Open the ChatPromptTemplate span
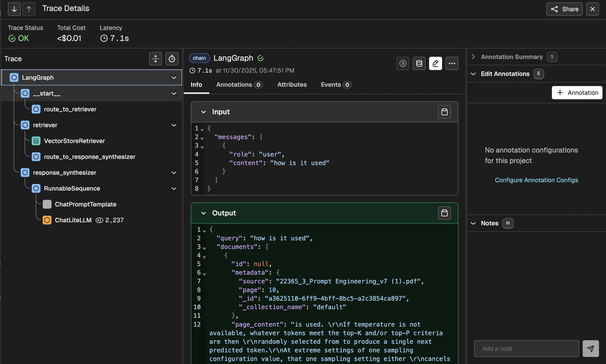The image size is (606, 364). tap(86, 204)
